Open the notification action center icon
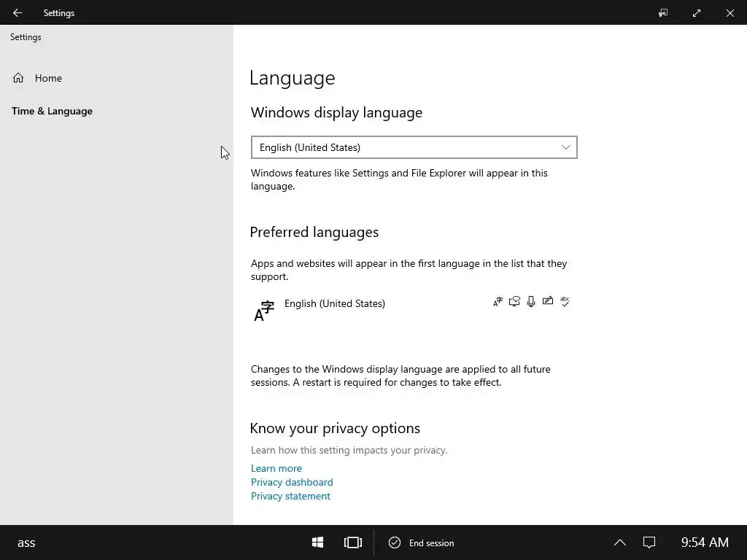The image size is (747, 560). (x=649, y=542)
